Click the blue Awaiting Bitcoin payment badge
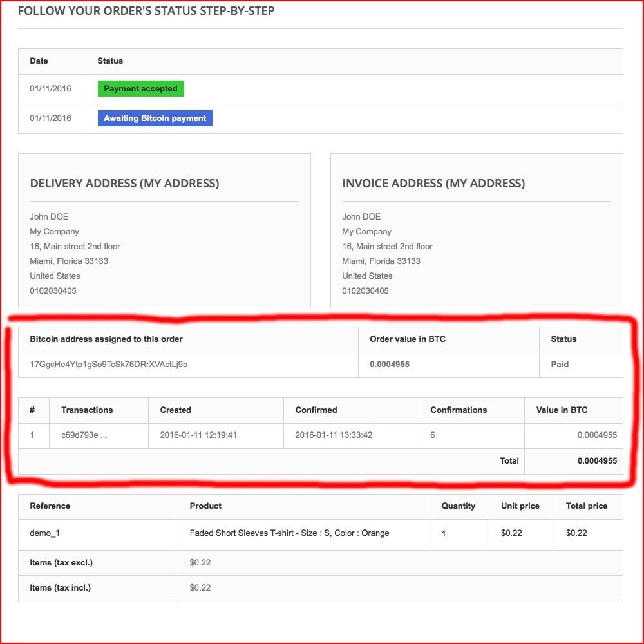The image size is (644, 644). point(155,118)
